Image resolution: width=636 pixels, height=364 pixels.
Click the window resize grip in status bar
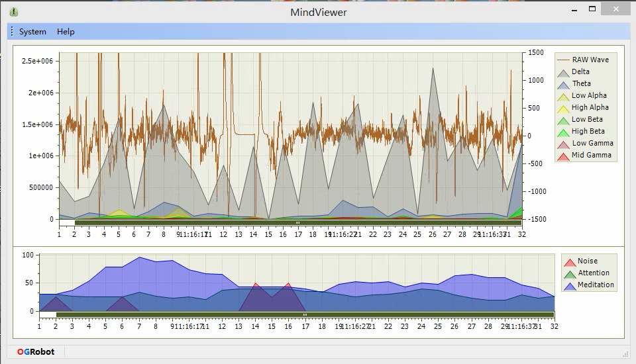[x=625, y=354]
